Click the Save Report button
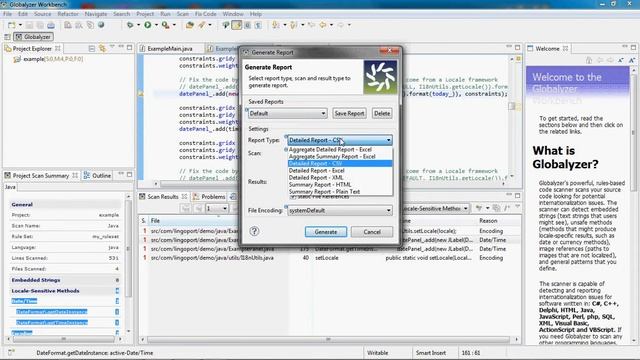The height and width of the screenshot is (360, 640). point(349,113)
